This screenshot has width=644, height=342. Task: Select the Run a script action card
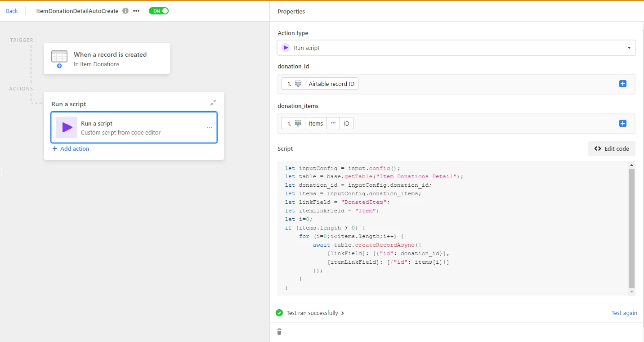pos(134,127)
